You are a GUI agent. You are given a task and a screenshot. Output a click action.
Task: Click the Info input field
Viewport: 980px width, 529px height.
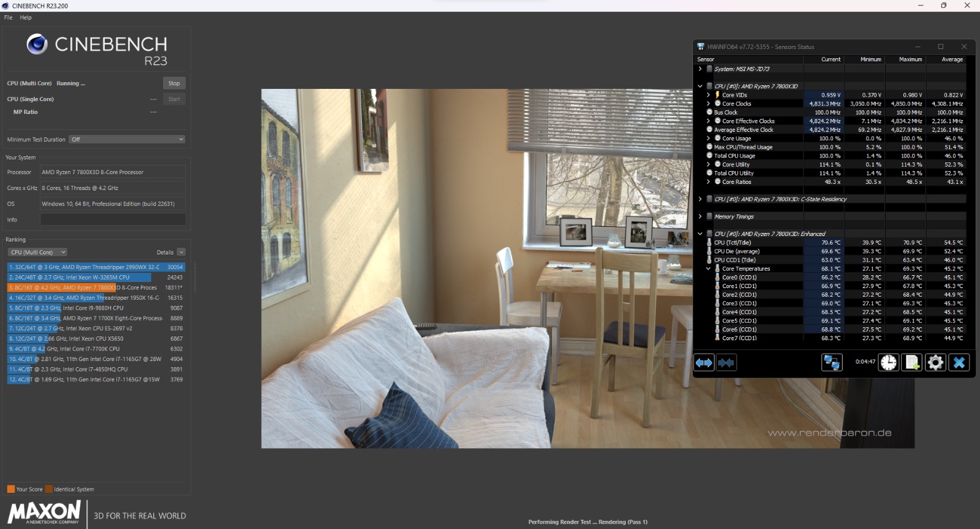(x=113, y=219)
